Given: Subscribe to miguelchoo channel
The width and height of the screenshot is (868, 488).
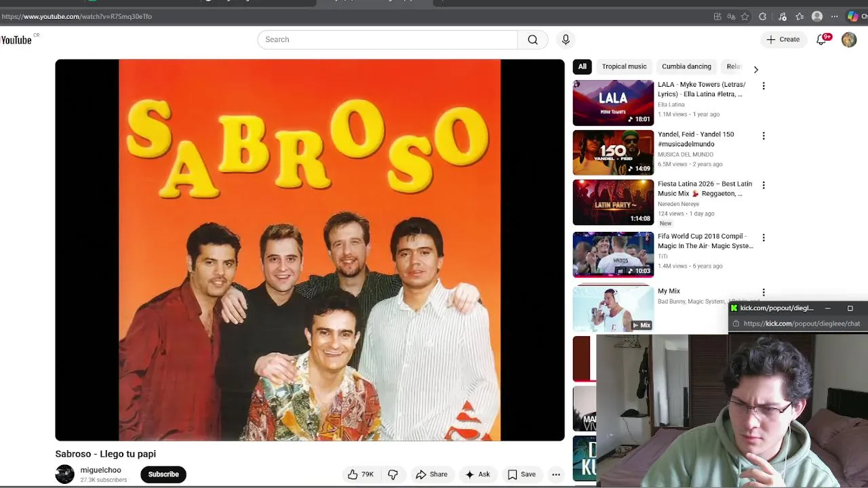Looking at the screenshot, I should click(163, 474).
